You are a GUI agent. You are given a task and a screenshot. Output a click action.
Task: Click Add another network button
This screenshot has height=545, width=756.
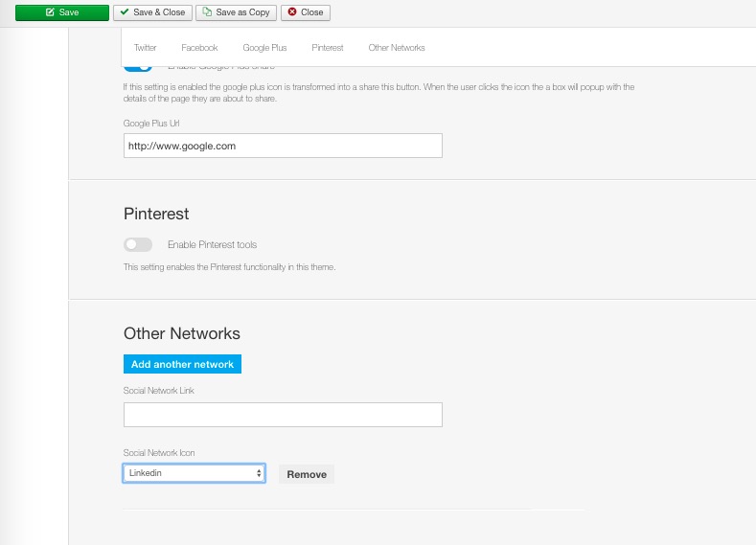(182, 364)
